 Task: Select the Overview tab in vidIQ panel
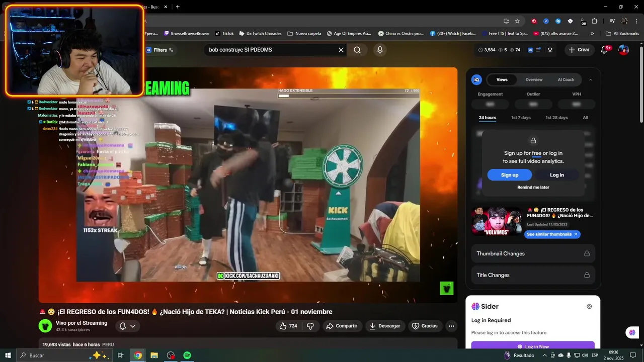click(x=534, y=79)
